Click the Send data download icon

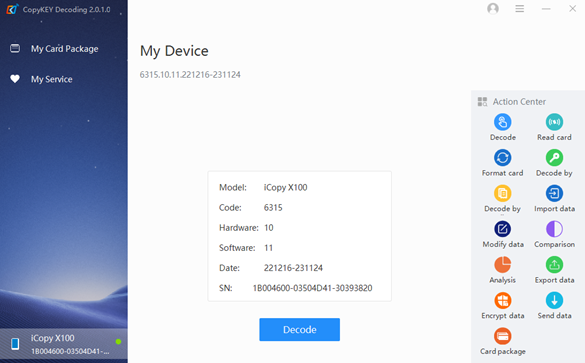(554, 300)
